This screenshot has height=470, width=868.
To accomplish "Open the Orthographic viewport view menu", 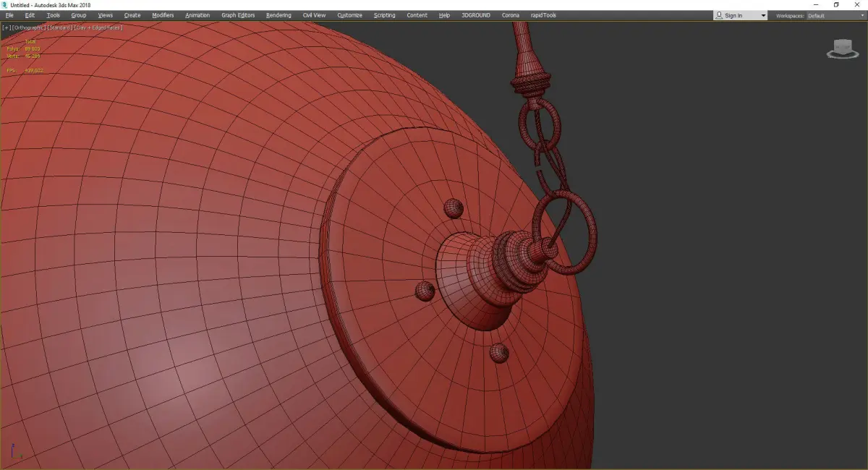I will [30, 27].
